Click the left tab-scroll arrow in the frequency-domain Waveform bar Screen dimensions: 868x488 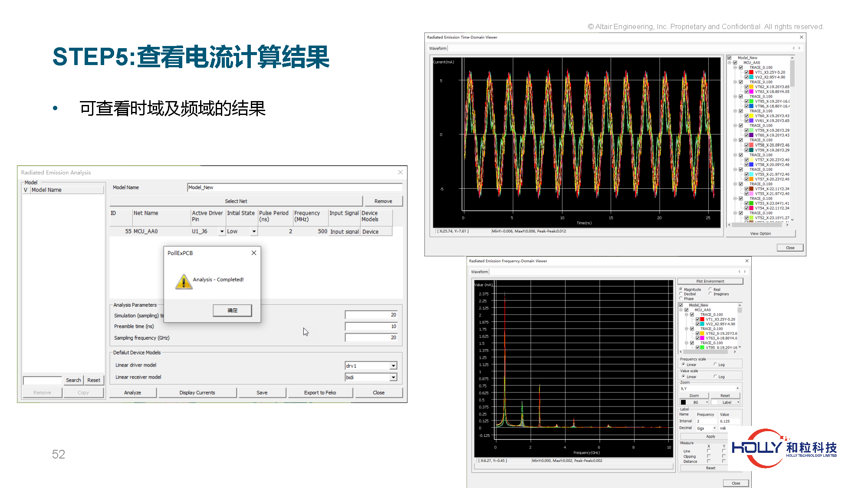click(x=739, y=272)
